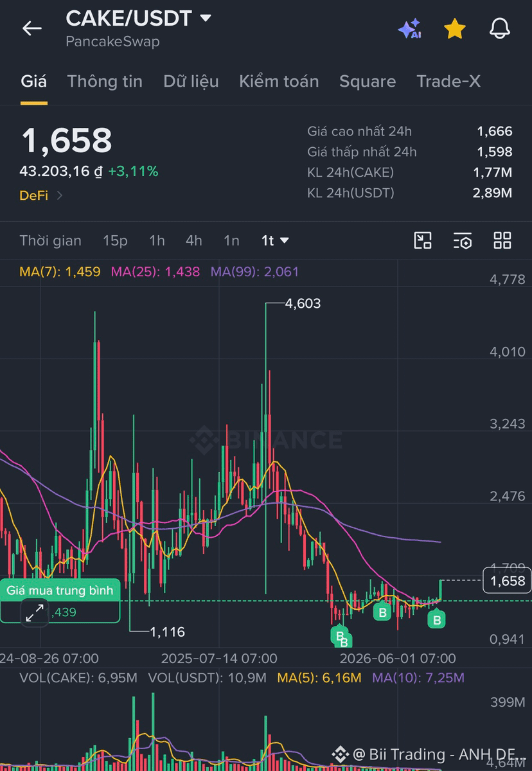Select the 4h interval

[x=193, y=240]
